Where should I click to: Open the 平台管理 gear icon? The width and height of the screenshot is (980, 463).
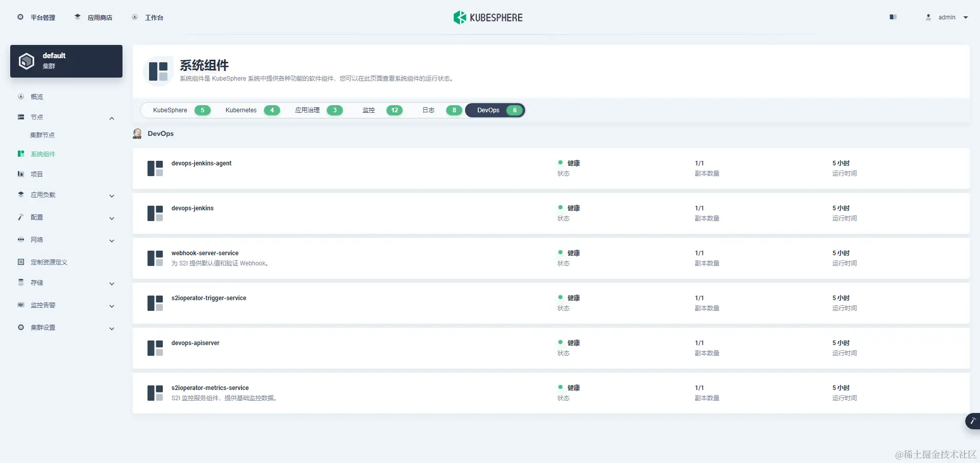click(20, 17)
